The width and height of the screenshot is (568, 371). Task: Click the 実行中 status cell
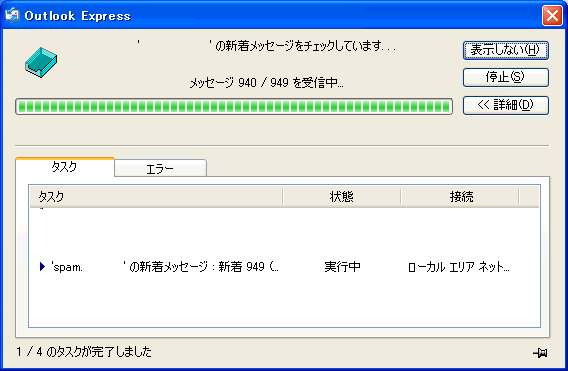pyautogui.click(x=342, y=267)
